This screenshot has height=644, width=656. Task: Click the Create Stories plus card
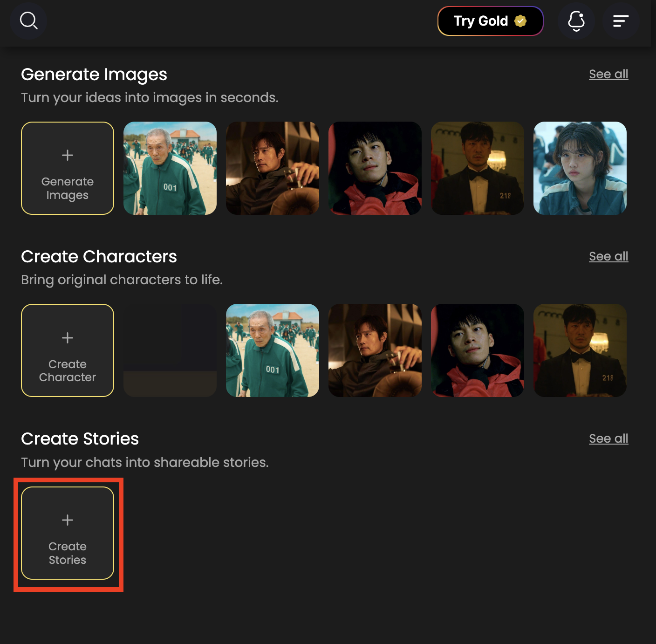(68, 533)
